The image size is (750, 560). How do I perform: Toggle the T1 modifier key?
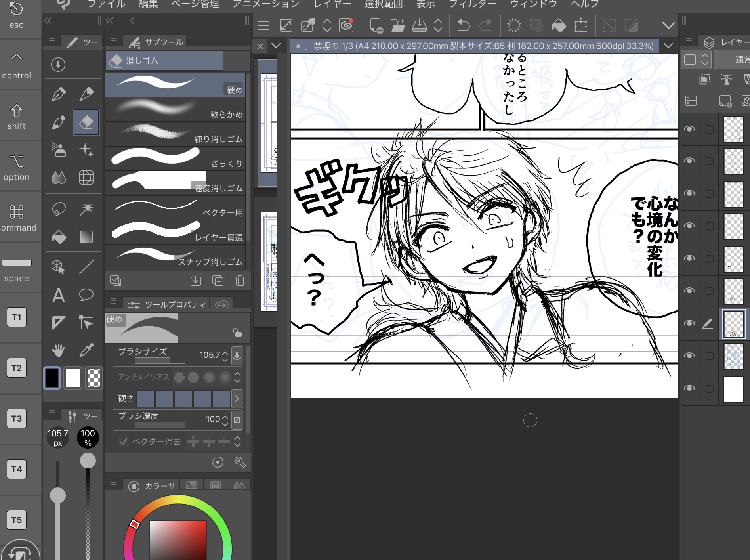(x=17, y=317)
